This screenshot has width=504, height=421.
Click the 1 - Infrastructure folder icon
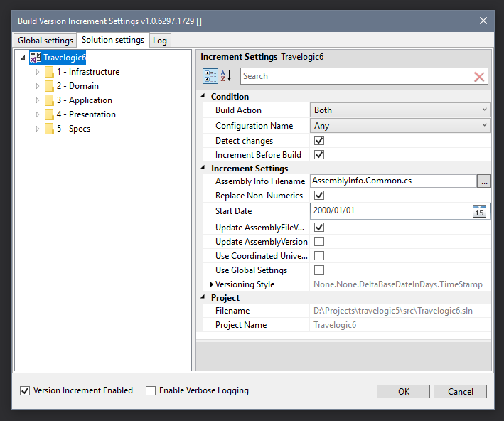coord(49,72)
